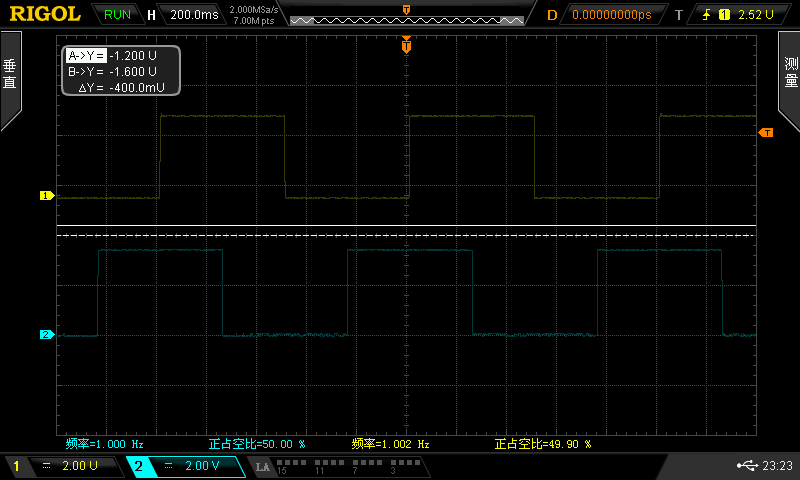Select the channel 1 frequency measurement 1.000 Hz
Screen dimensions: 800x480
click(x=105, y=443)
